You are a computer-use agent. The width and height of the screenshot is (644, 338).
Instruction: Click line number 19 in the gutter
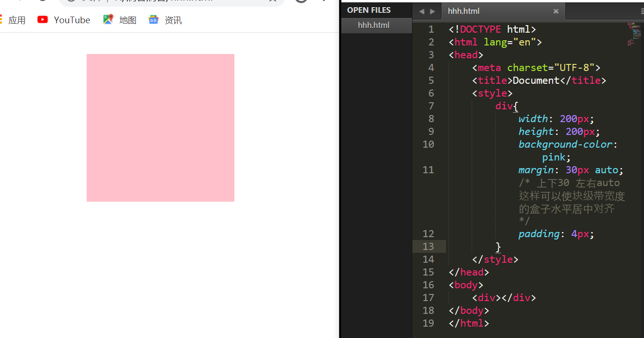[x=428, y=323]
